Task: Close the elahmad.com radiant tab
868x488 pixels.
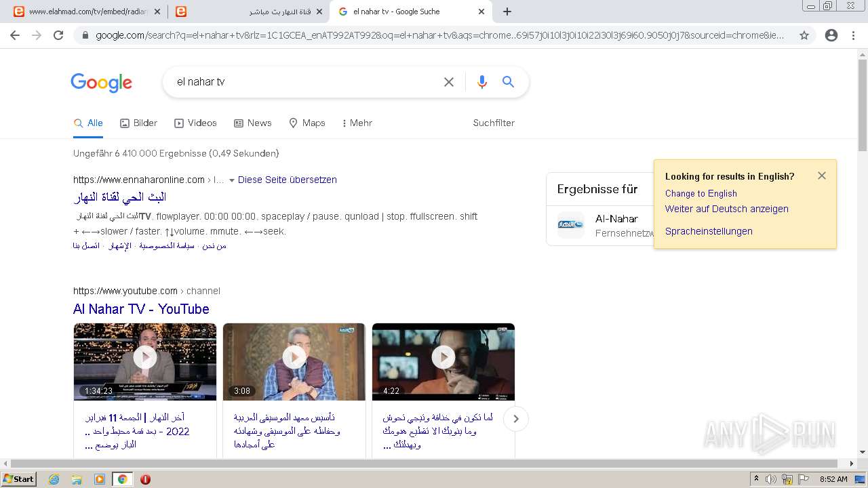Action: click(157, 12)
